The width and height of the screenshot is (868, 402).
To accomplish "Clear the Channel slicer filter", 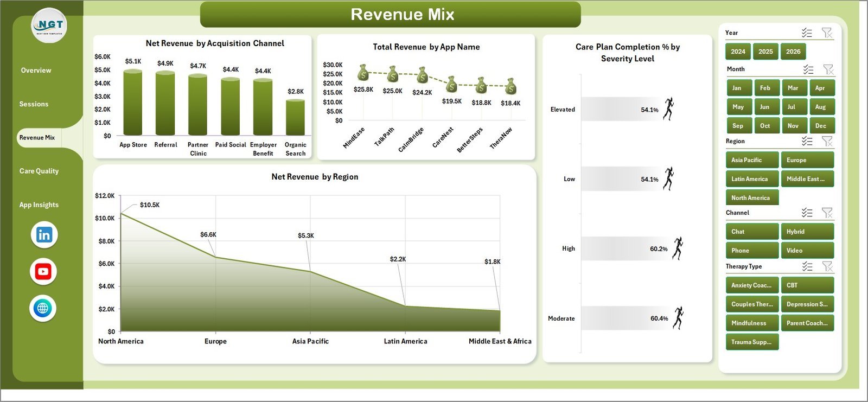I will pyautogui.click(x=827, y=213).
